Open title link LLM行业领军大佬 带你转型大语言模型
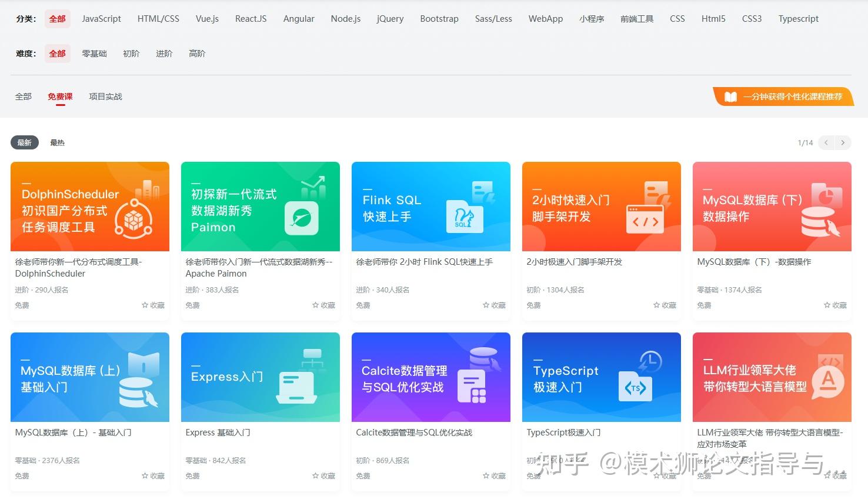868x499 pixels. (770, 438)
